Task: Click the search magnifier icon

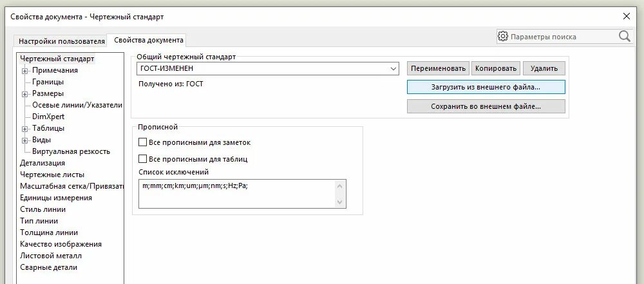Action: [625, 37]
